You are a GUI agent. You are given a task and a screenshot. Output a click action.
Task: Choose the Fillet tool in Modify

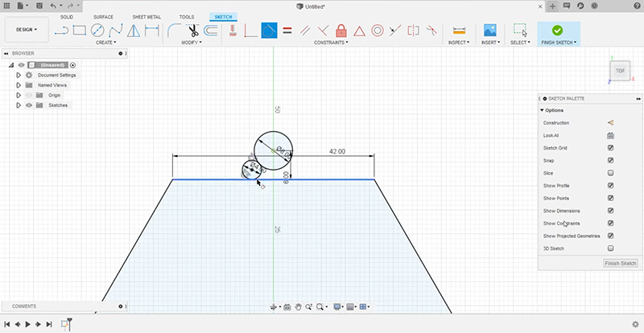coord(174,31)
